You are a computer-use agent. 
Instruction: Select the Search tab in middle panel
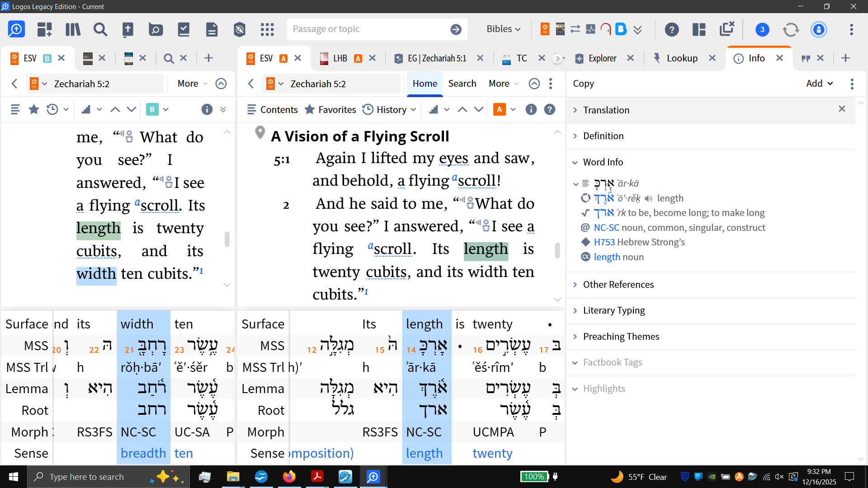click(x=462, y=84)
